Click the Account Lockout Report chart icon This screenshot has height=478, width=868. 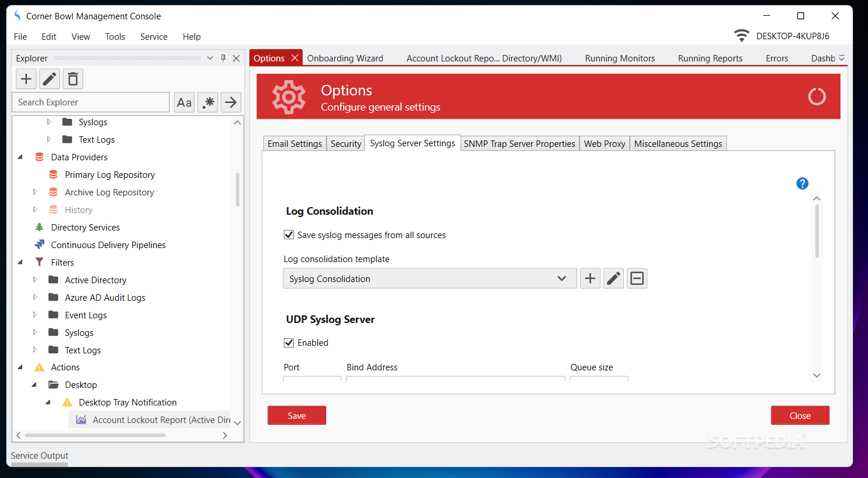click(x=81, y=420)
